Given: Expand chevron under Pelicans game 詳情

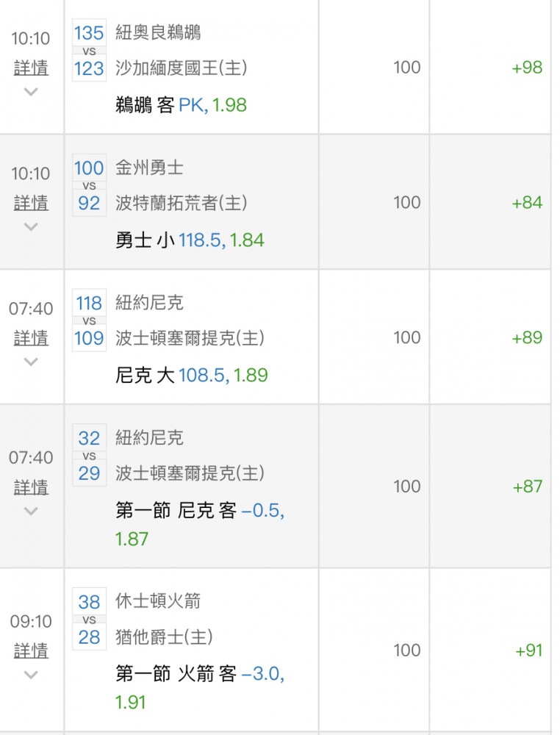Looking at the screenshot, I should tap(31, 92).
